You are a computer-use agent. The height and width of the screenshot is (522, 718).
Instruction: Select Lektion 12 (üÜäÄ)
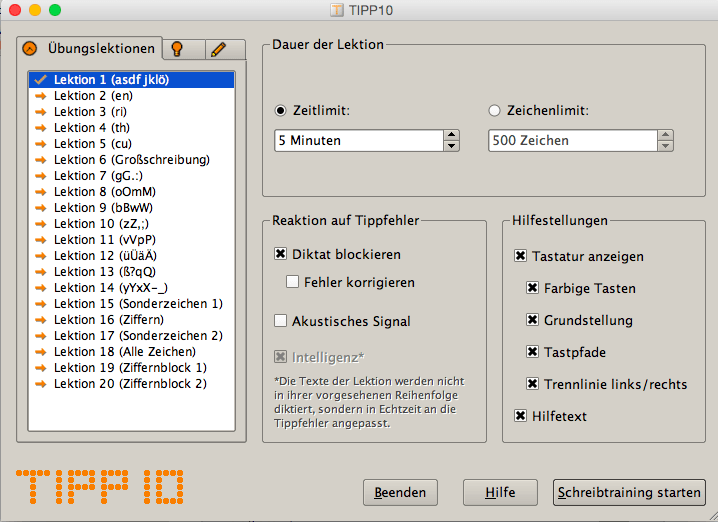point(131,256)
